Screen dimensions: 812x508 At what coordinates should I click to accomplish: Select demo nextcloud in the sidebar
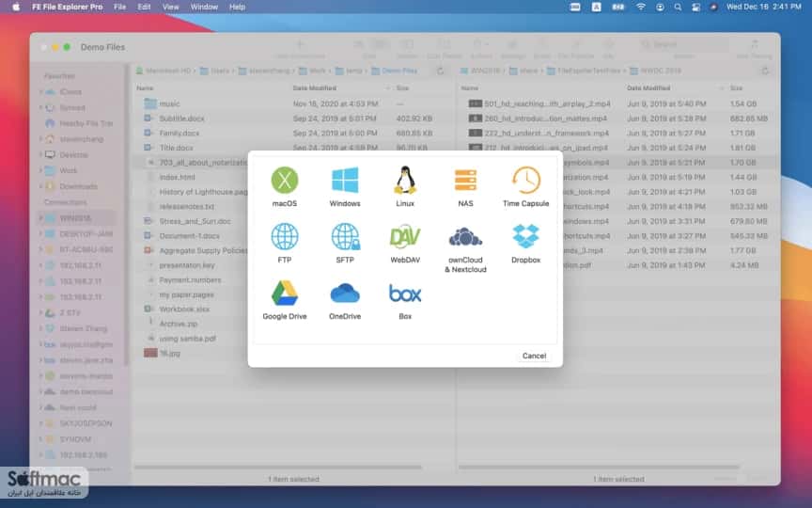pyautogui.click(x=79, y=392)
